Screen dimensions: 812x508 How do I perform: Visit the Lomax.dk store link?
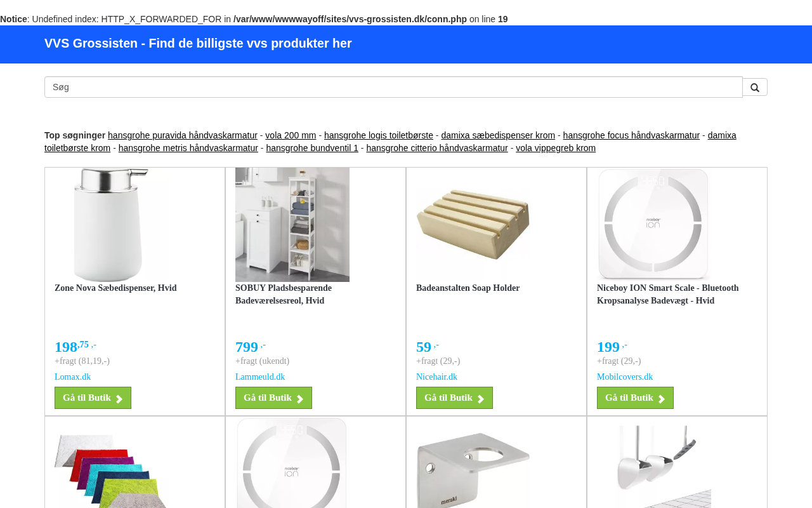[x=72, y=377]
